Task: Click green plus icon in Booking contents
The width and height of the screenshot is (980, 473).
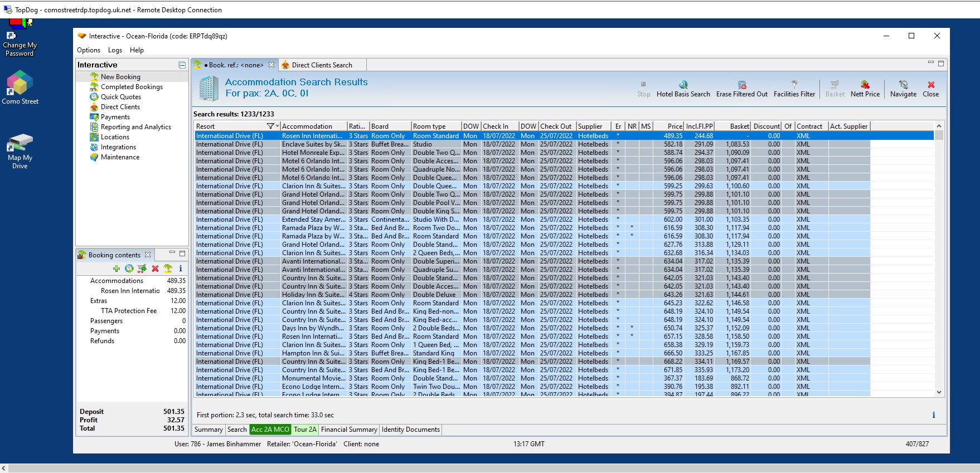Action: tap(117, 269)
